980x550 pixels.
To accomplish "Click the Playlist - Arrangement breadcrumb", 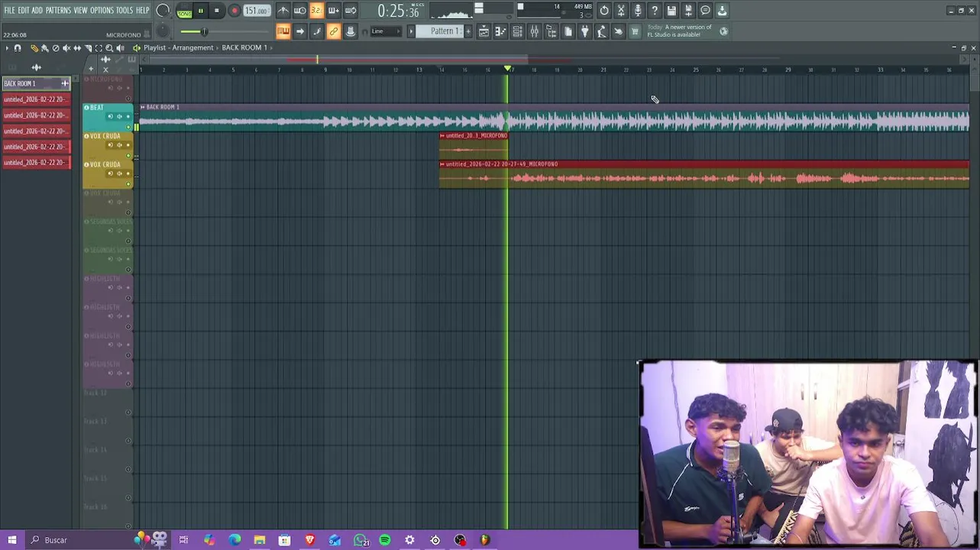I will [179, 47].
